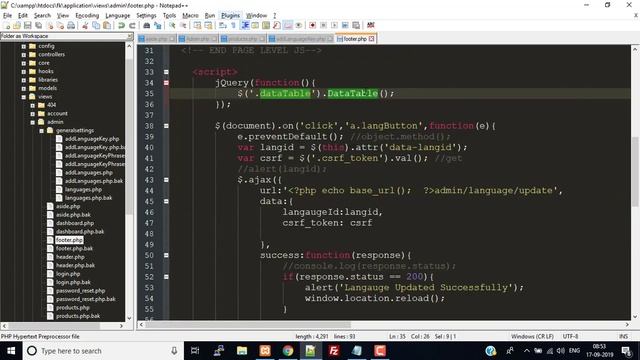Click the New file toolbar icon
The image size is (640, 360).
(7, 25)
